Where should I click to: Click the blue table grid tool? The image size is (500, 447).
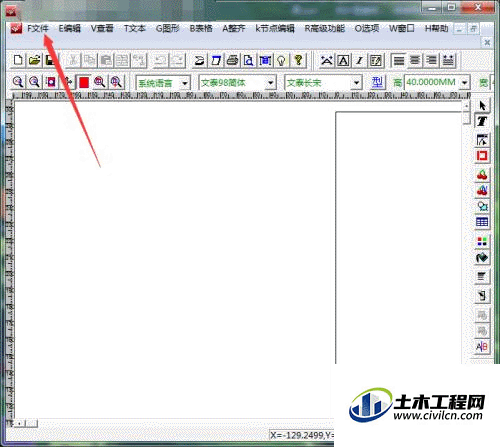(x=482, y=222)
